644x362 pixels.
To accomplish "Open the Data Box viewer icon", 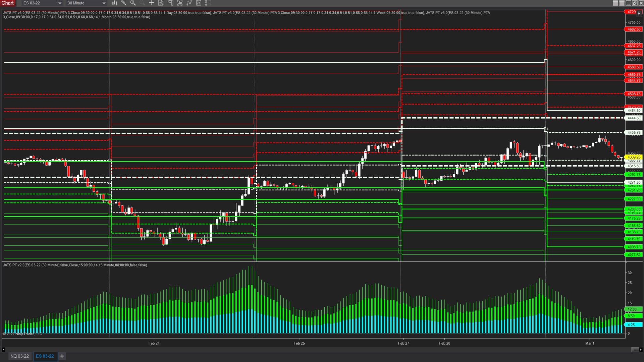I will (x=161, y=3).
